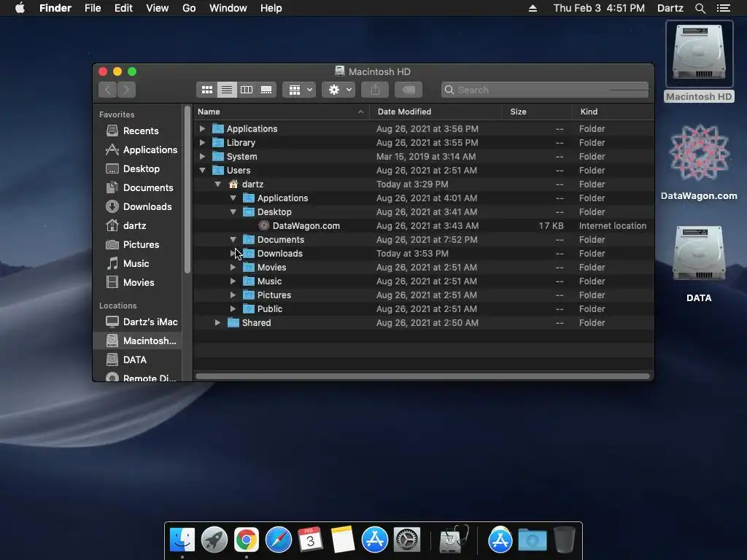Click the eject icon in menu bar
Screen dimensions: 747x560
click(x=533, y=8)
